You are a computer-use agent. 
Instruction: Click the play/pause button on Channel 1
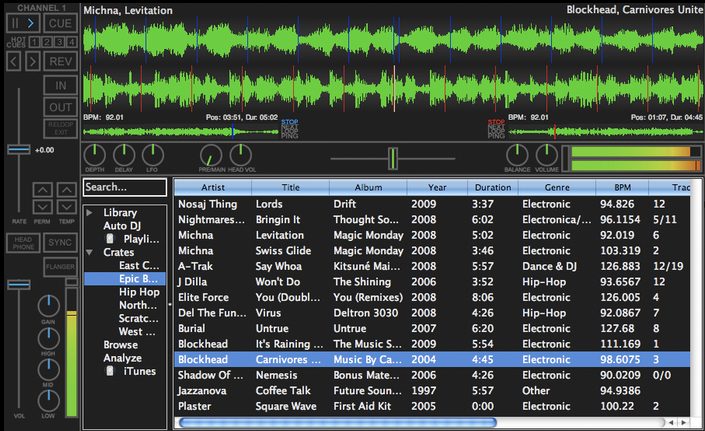click(22, 22)
